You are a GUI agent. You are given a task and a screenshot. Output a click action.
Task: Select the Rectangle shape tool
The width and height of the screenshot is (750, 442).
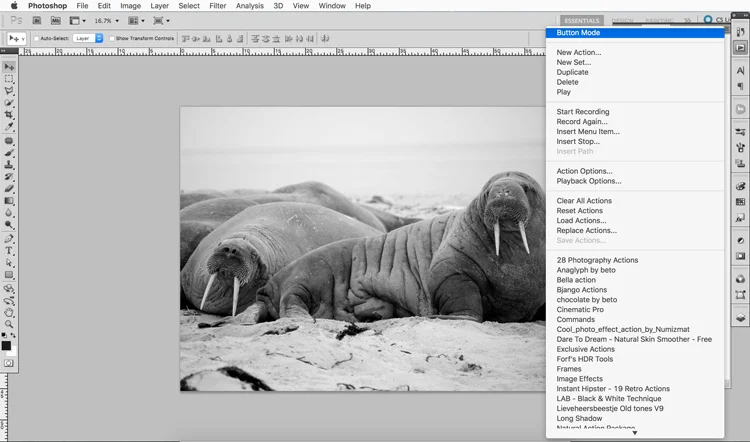coord(9,275)
